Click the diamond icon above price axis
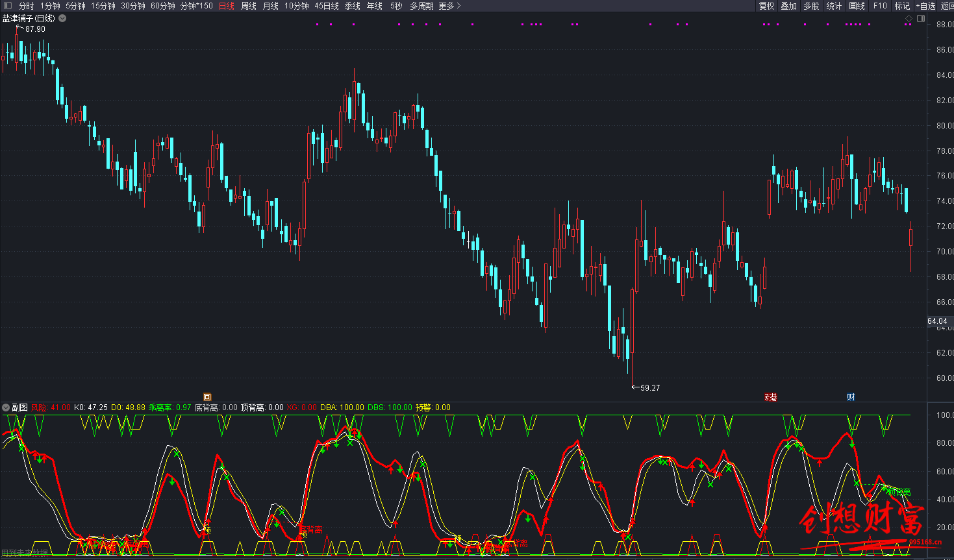Image resolution: width=954 pixels, height=560 pixels. pyautogui.click(x=909, y=19)
